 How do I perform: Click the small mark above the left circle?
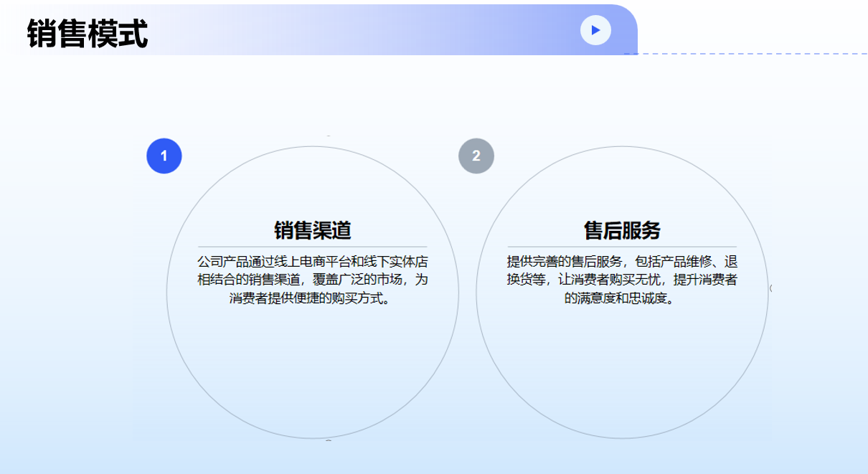coord(329,136)
